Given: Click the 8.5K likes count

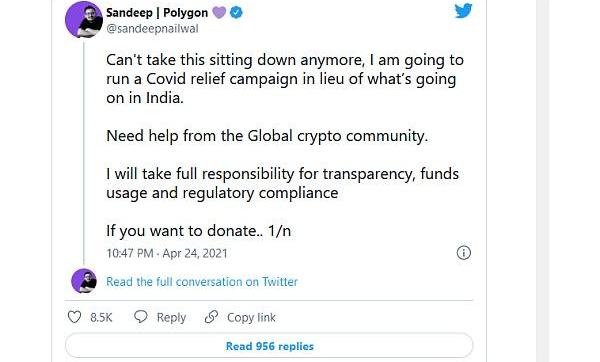Looking at the screenshot, I should (x=101, y=318).
